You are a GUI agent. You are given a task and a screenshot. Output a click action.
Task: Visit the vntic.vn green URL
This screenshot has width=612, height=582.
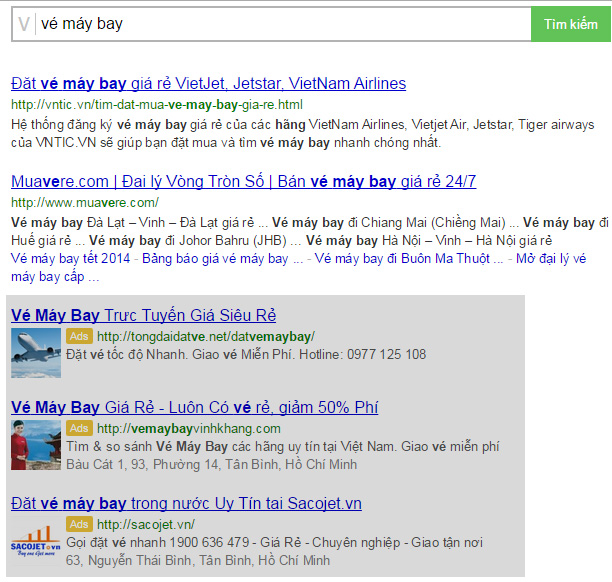[156, 104]
